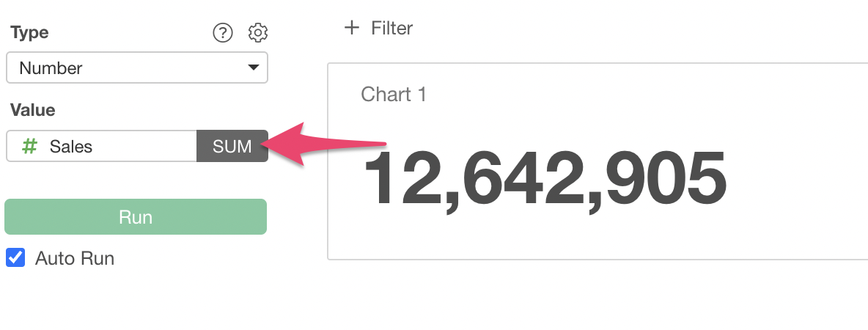
Task: Open the Number type dropdown
Action: (136, 68)
